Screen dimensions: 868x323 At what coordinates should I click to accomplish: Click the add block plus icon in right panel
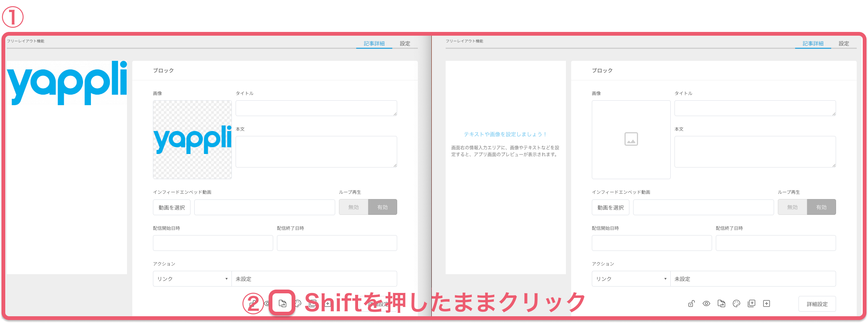pyautogui.click(x=767, y=303)
